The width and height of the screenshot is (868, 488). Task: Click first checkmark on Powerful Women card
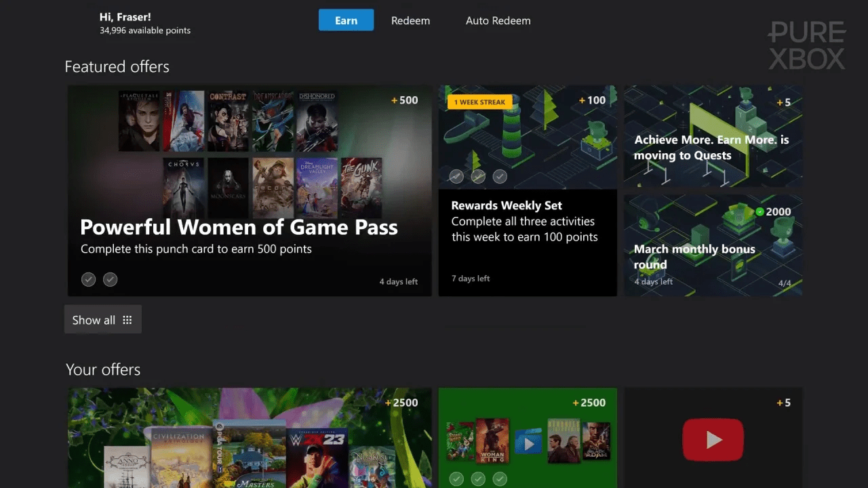click(x=88, y=279)
